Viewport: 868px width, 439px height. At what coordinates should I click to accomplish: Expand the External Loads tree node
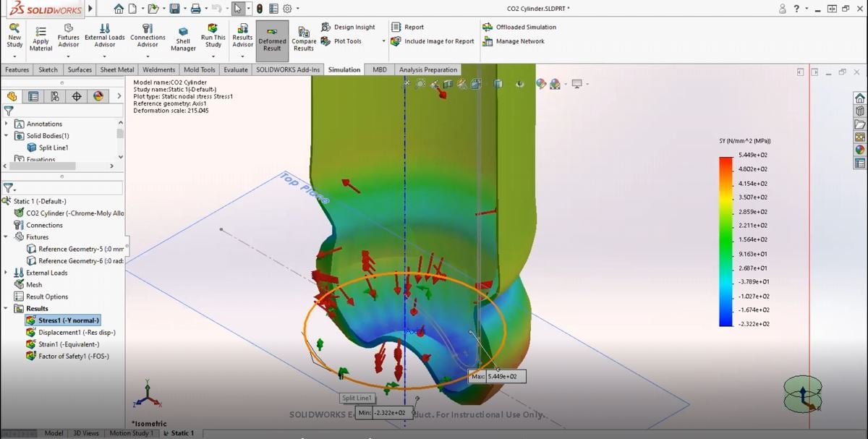7,273
